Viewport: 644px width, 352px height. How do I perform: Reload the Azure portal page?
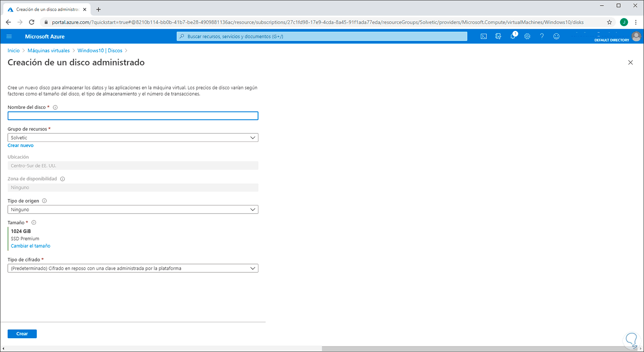coord(31,22)
